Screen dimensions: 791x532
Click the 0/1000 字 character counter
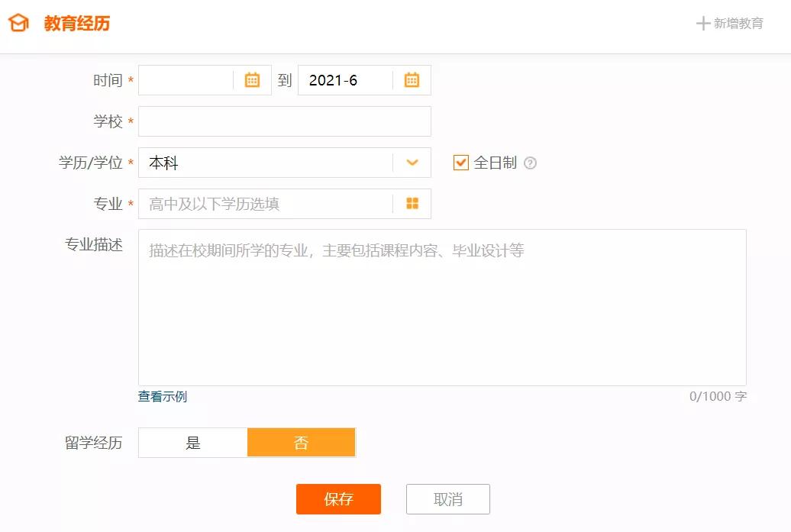(x=717, y=396)
